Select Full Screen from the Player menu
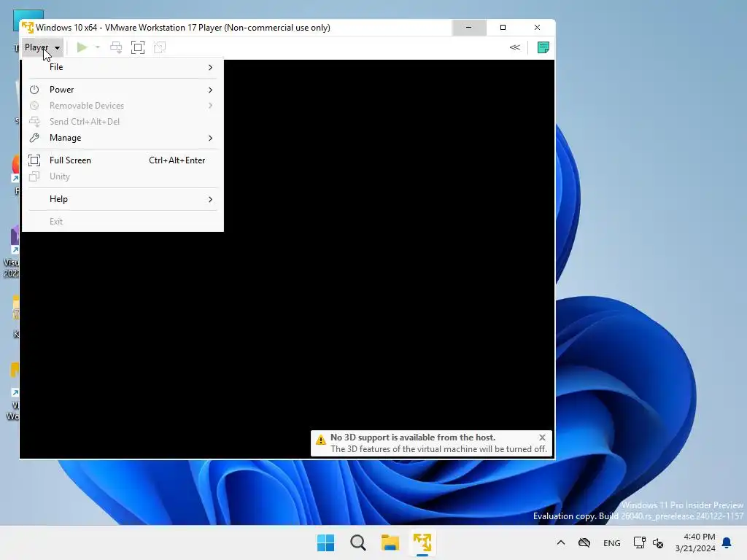The width and height of the screenshot is (747, 560). coord(123,160)
